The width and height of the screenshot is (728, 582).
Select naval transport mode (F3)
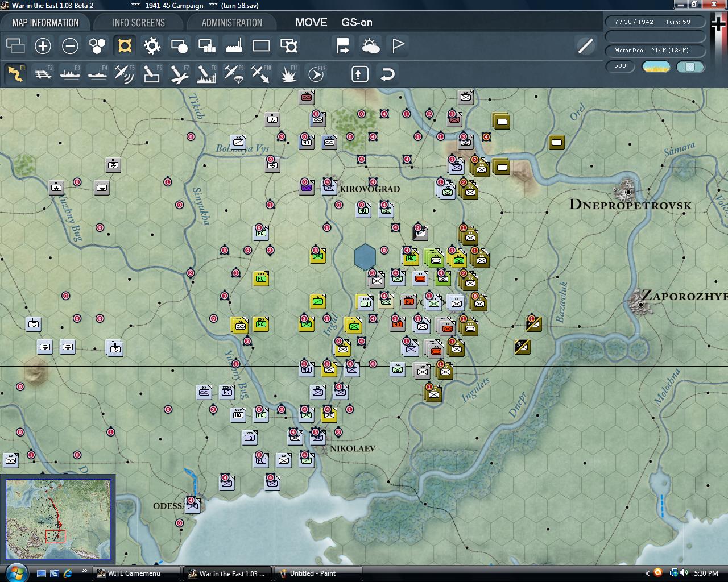(70, 74)
